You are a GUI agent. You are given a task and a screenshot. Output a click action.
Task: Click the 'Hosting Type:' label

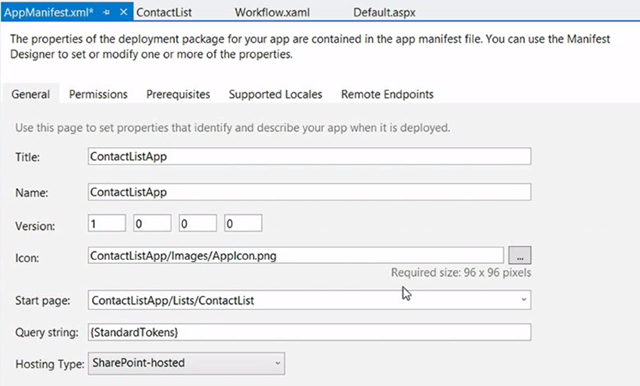pyautogui.click(x=50, y=364)
